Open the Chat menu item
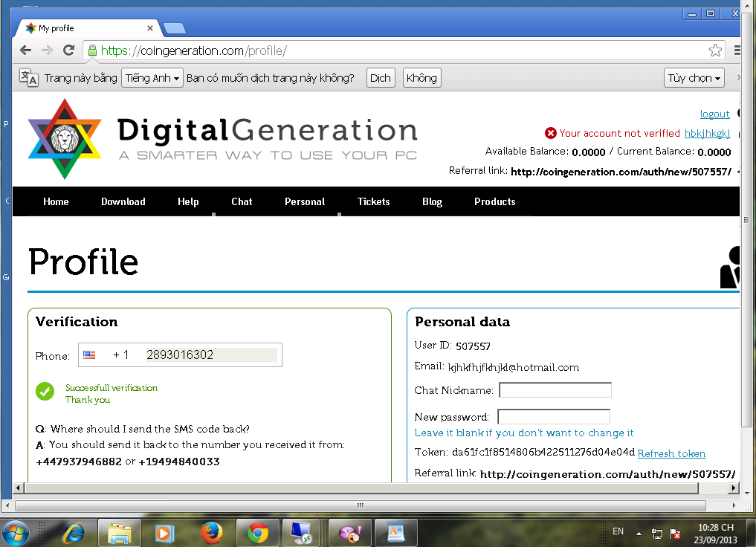 [x=242, y=201]
